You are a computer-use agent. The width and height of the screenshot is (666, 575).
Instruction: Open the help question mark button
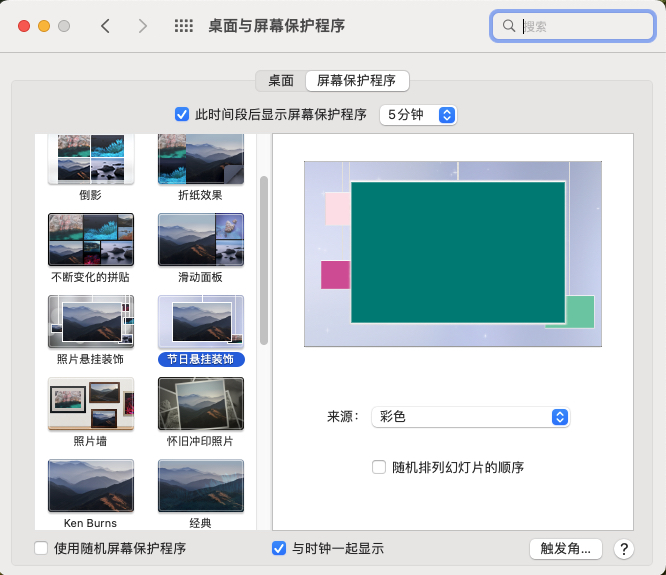[624, 548]
